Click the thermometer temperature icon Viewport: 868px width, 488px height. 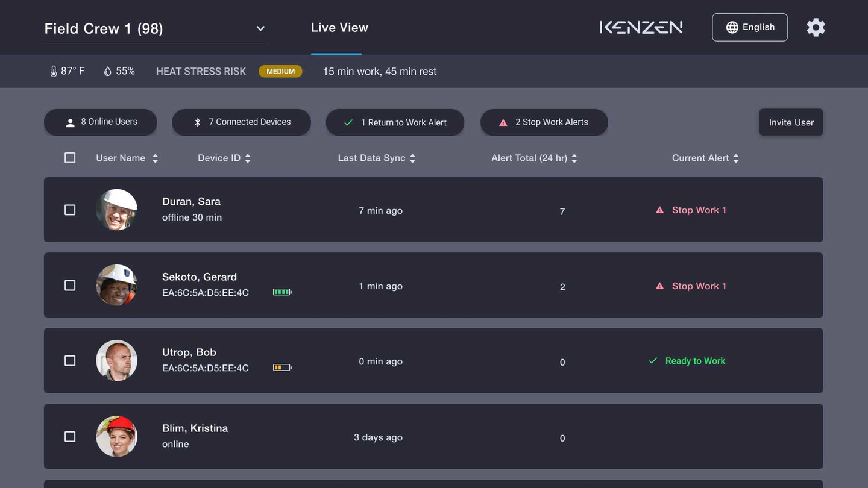pos(54,71)
